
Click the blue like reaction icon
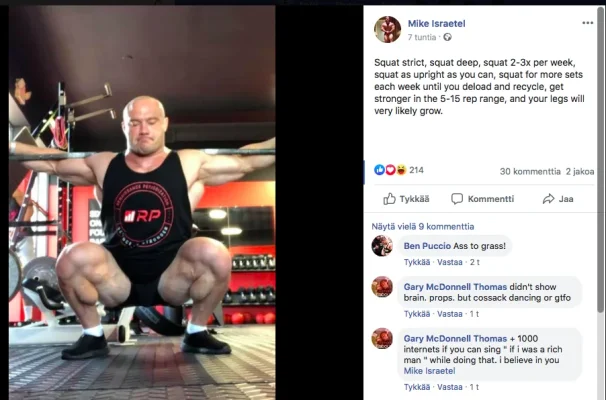pyautogui.click(x=380, y=170)
